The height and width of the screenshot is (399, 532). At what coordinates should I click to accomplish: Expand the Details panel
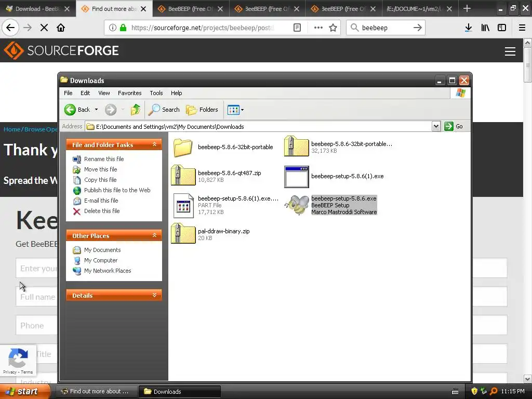(154, 295)
